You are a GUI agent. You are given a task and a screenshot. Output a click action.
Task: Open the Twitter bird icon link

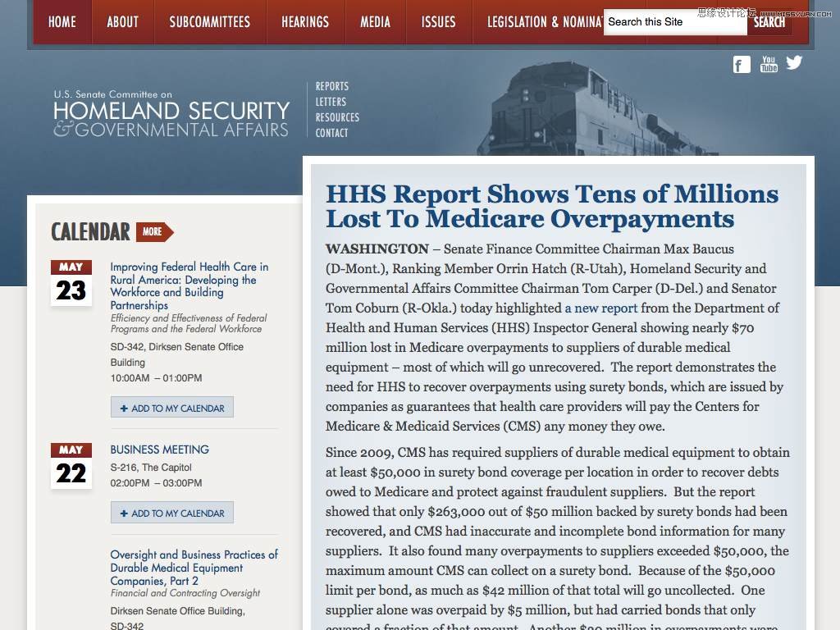(794, 62)
